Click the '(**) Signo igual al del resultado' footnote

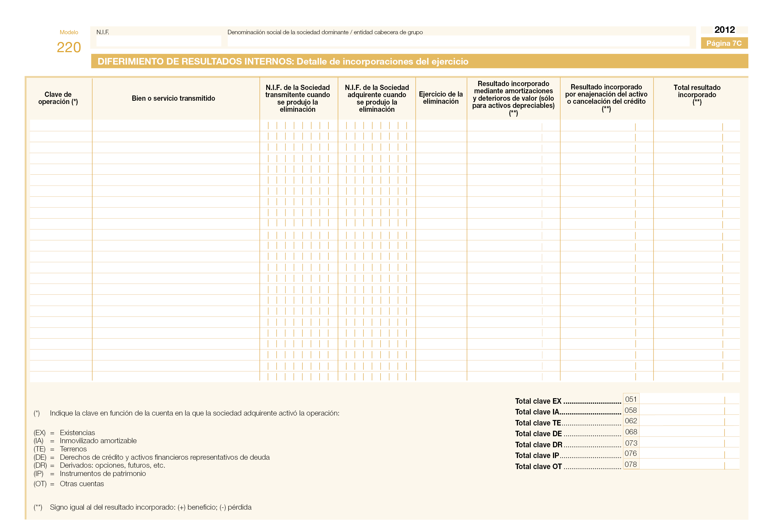(142, 507)
